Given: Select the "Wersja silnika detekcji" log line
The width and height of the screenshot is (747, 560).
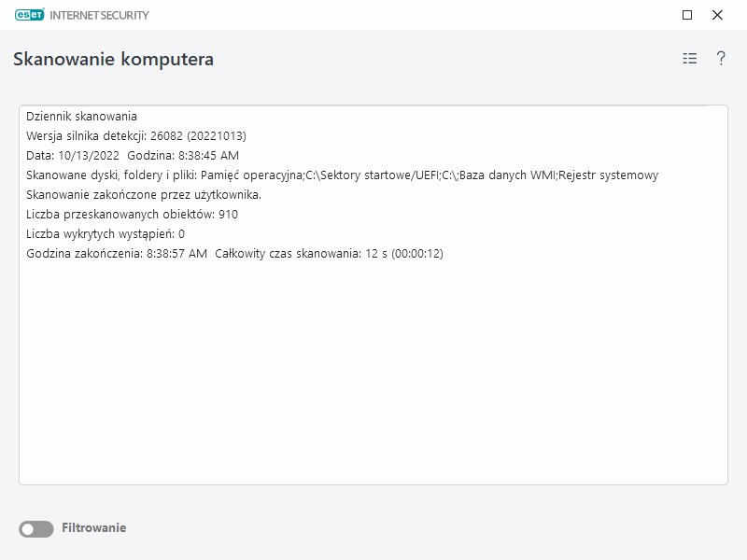Looking at the screenshot, I should (135, 136).
